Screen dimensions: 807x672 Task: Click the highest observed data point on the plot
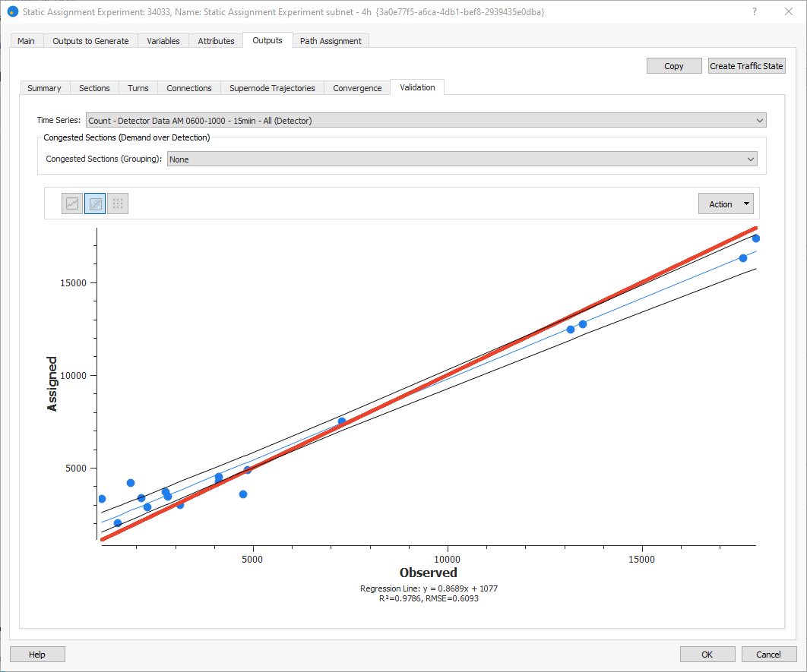[755, 238]
